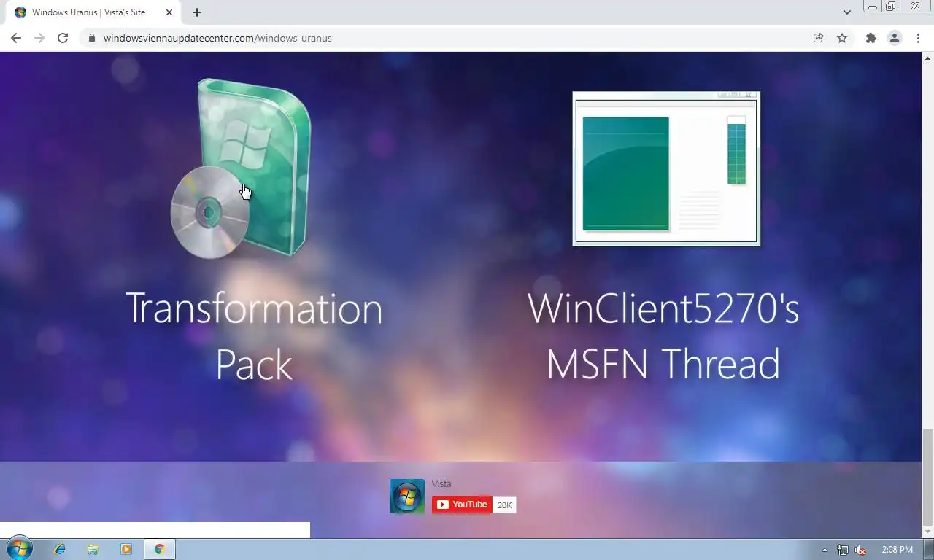Click the Vista channel name
The width and height of the screenshot is (934, 560).
point(441,484)
